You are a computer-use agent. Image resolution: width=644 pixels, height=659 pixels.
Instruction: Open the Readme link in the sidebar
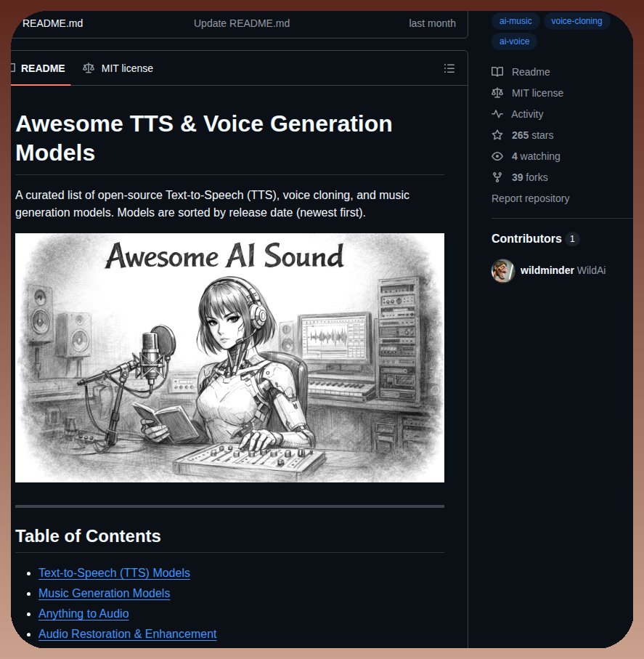[x=531, y=72]
